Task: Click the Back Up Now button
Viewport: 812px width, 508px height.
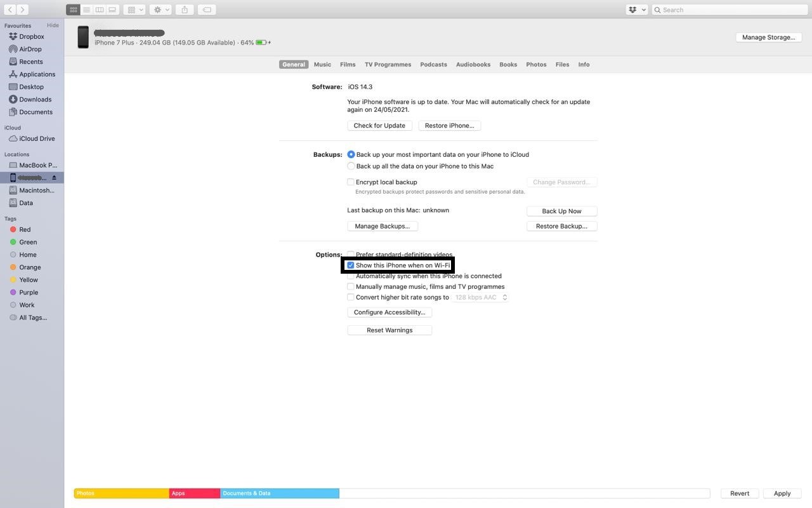Action: pos(561,211)
